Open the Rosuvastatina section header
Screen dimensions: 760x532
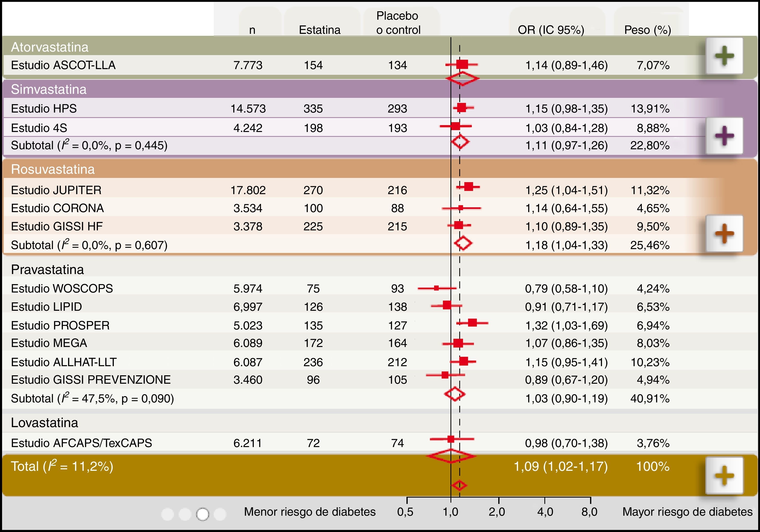click(53, 169)
